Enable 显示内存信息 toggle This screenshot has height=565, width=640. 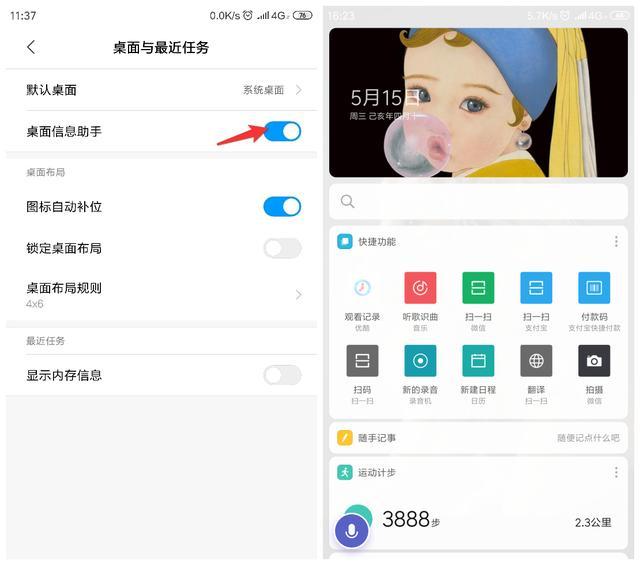[282, 375]
